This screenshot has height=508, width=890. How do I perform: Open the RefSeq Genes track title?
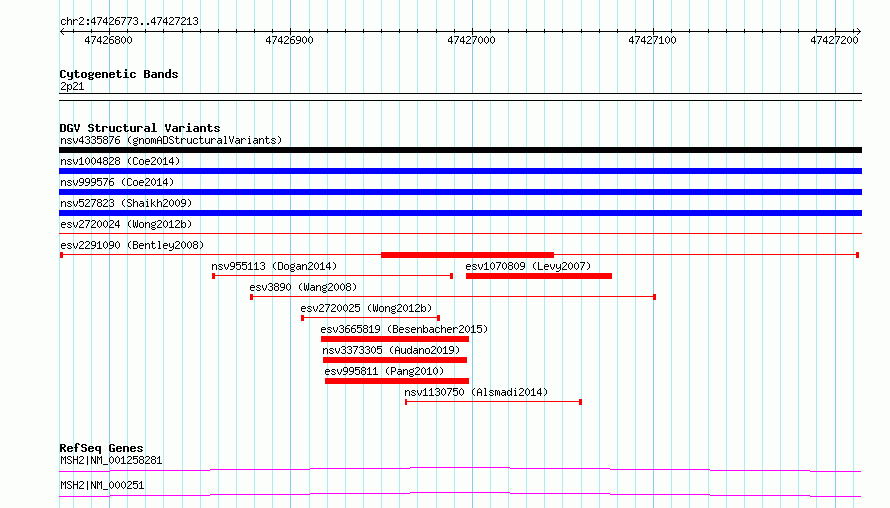(102, 448)
